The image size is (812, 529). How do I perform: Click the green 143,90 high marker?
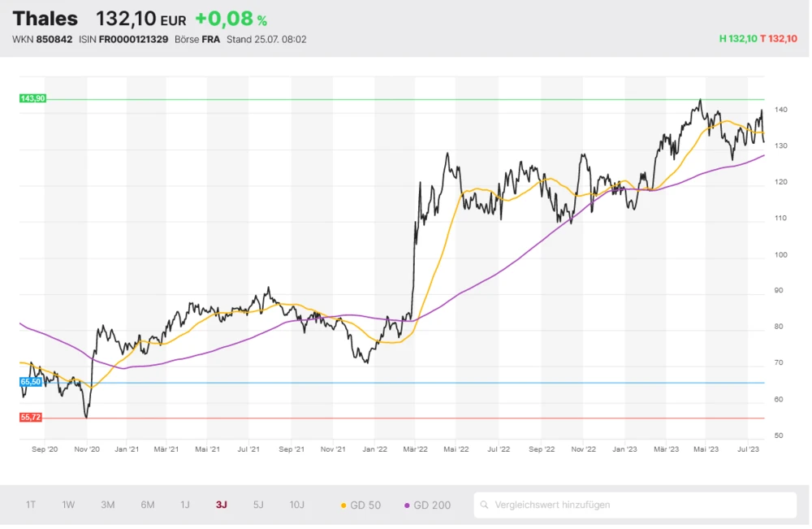coord(32,98)
